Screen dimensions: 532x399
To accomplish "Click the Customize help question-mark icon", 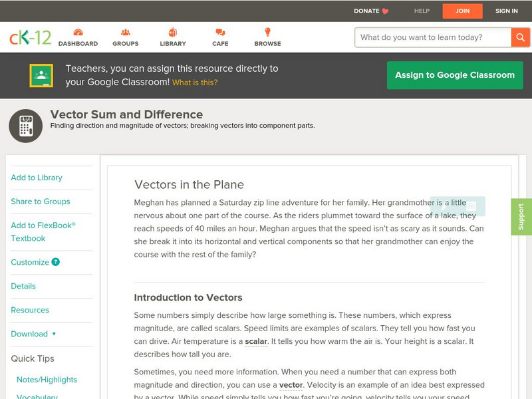I will 56,262.
